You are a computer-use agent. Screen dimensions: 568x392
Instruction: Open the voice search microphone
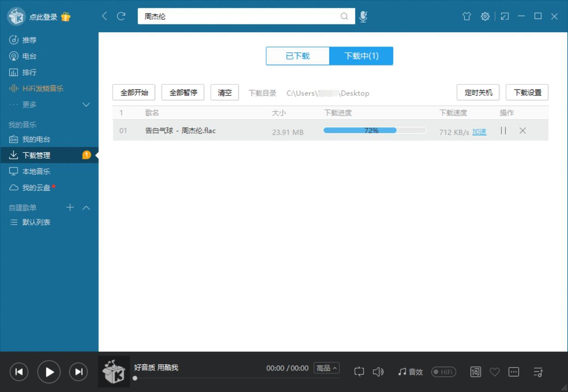tap(364, 16)
